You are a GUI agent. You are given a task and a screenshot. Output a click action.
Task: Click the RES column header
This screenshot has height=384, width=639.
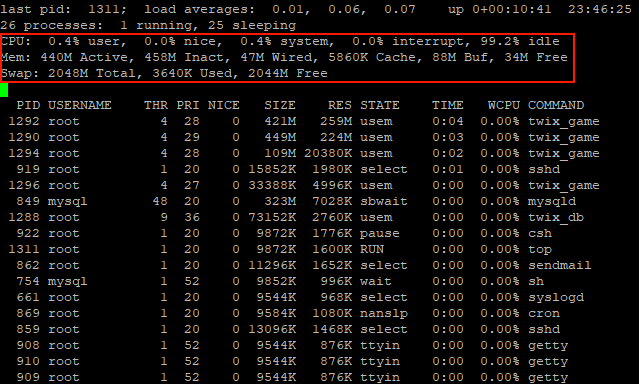click(x=340, y=105)
